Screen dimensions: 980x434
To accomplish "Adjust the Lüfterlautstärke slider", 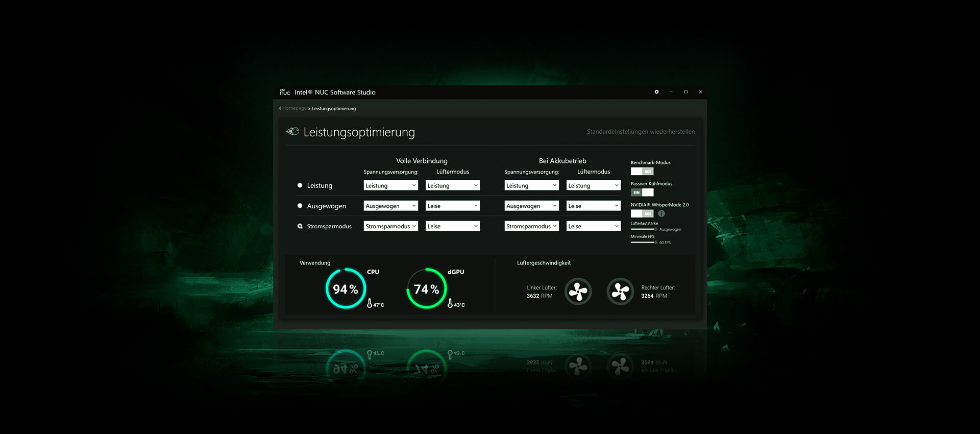I will coord(644,229).
